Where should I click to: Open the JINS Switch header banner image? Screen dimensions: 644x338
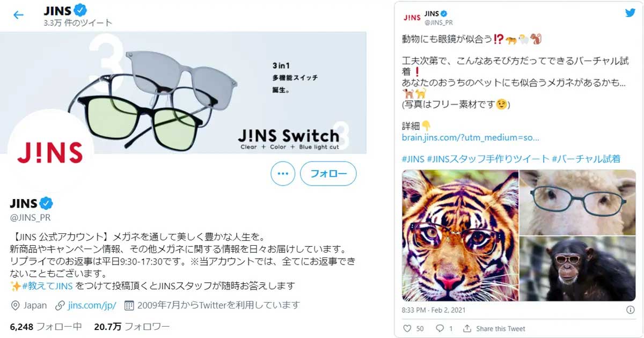[183, 92]
